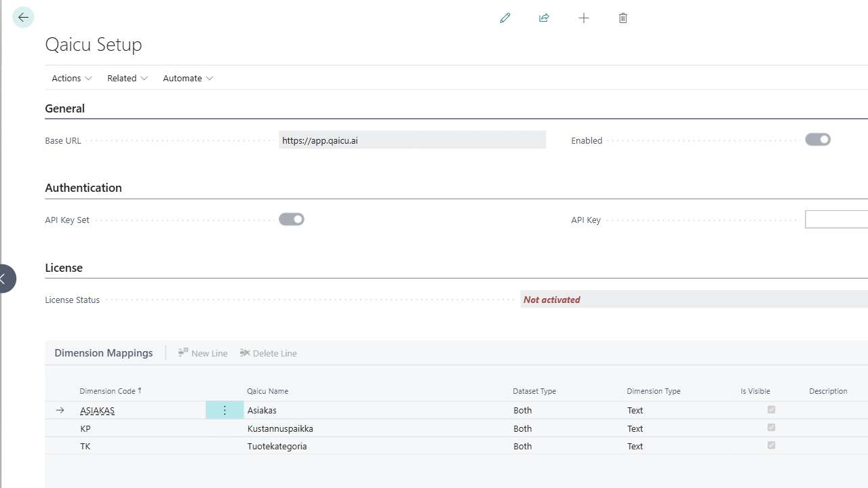
Task: Collapse the General section header
Action: 65,108
